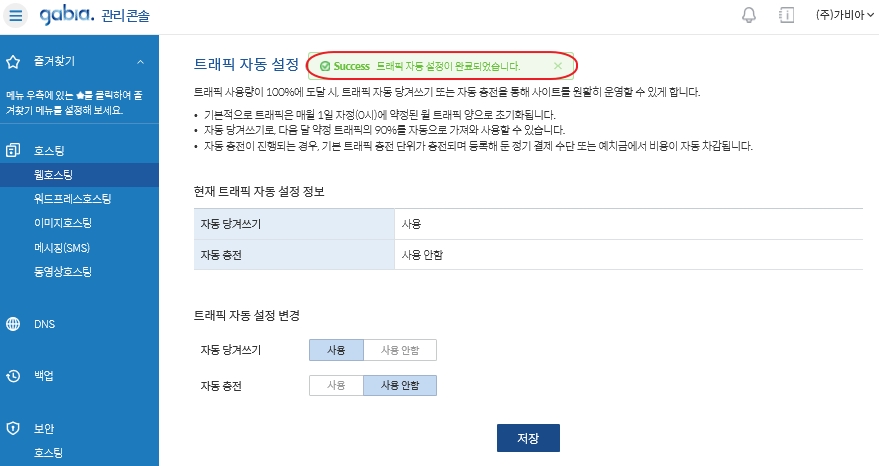Click the DNS globe icon
Viewport: 879px width, 466px height.
click(x=13, y=324)
